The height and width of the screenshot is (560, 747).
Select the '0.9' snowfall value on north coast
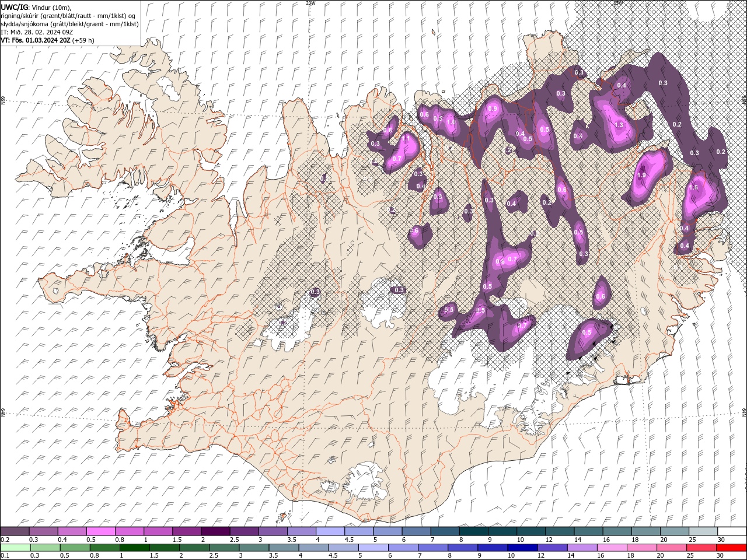493,108
